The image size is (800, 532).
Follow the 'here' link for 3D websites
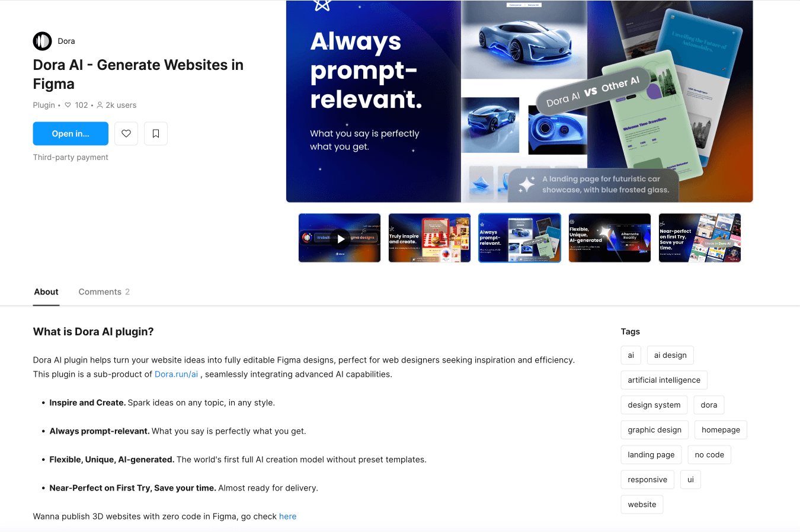point(287,517)
